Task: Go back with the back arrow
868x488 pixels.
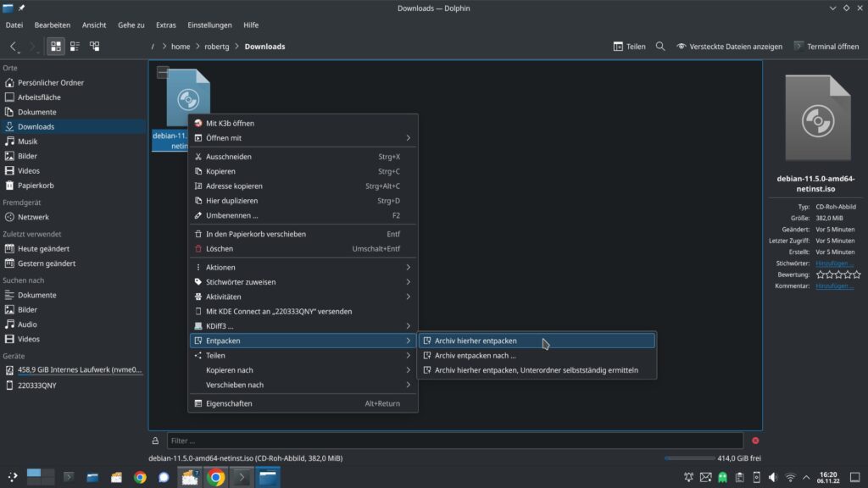Action: coord(14,47)
